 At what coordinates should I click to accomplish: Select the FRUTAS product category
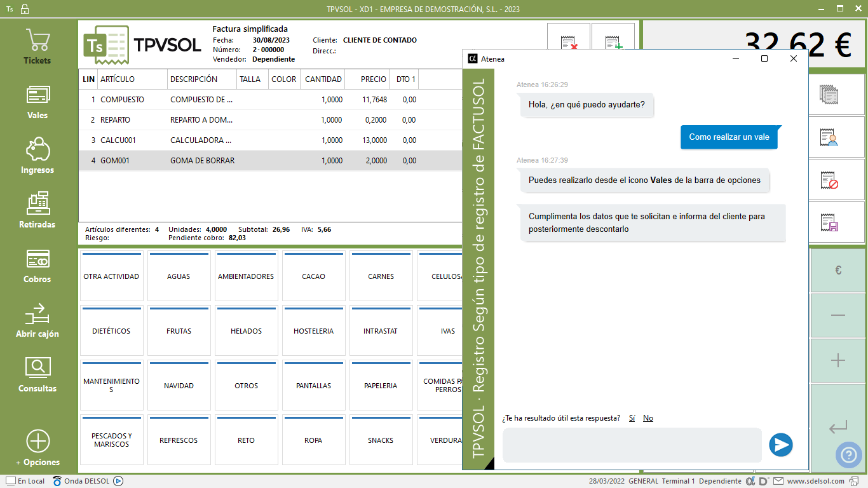click(179, 331)
